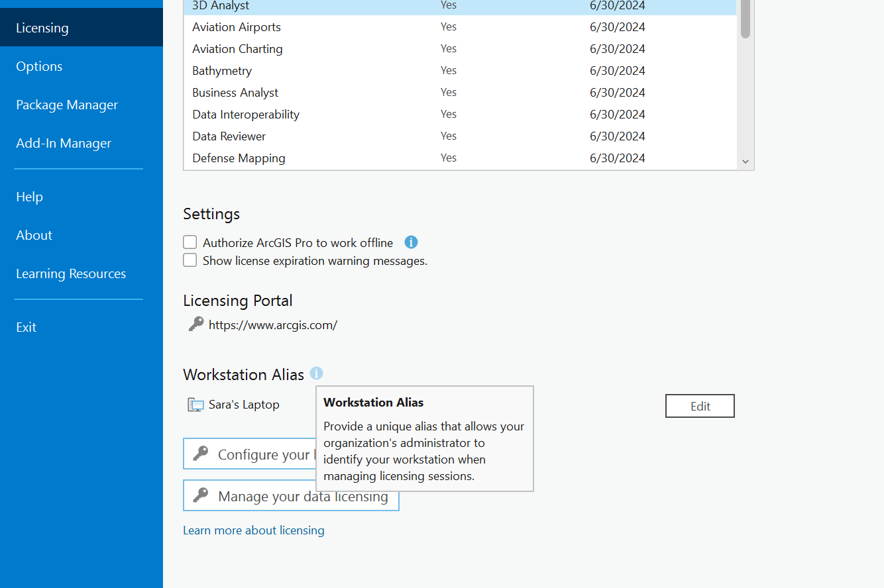Click the Configure your licensing options button
Viewport: 884px width, 588px height.
[x=250, y=454]
